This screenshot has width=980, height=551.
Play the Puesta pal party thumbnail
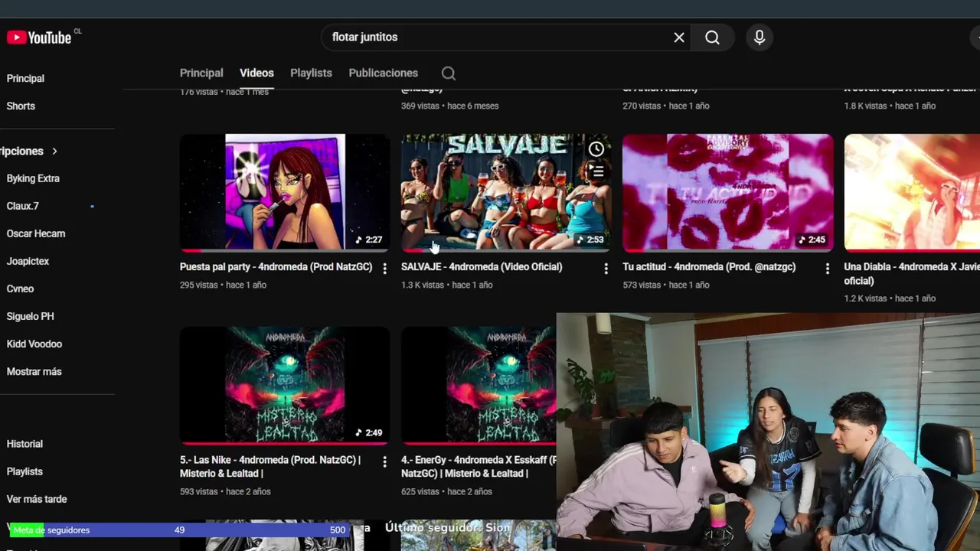[285, 193]
